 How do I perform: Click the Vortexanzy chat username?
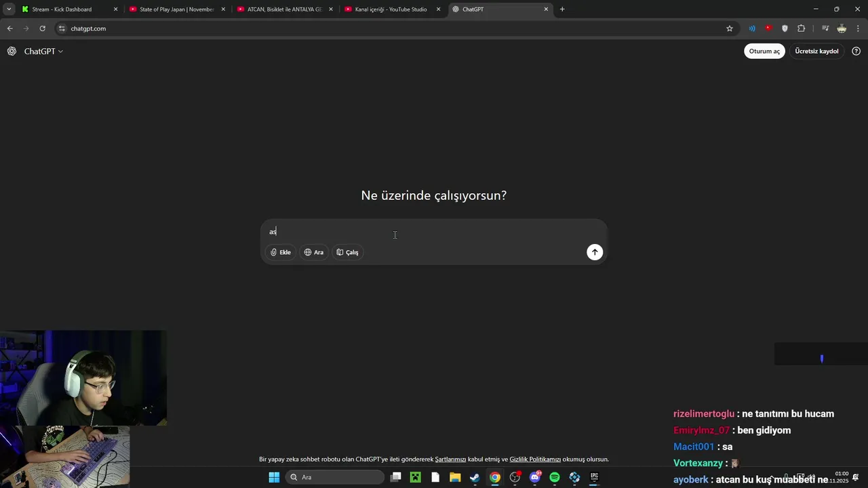tap(698, 463)
